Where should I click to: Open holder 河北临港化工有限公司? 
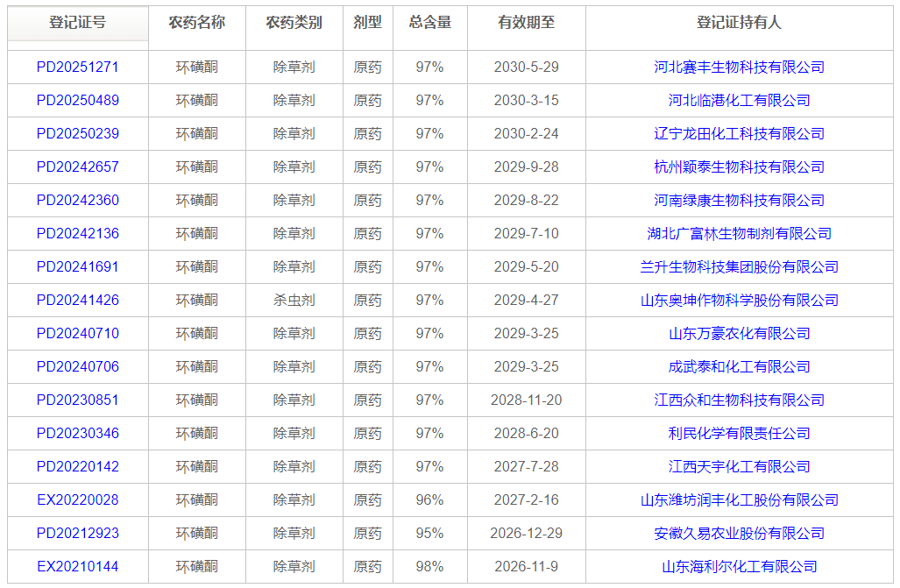tap(739, 101)
